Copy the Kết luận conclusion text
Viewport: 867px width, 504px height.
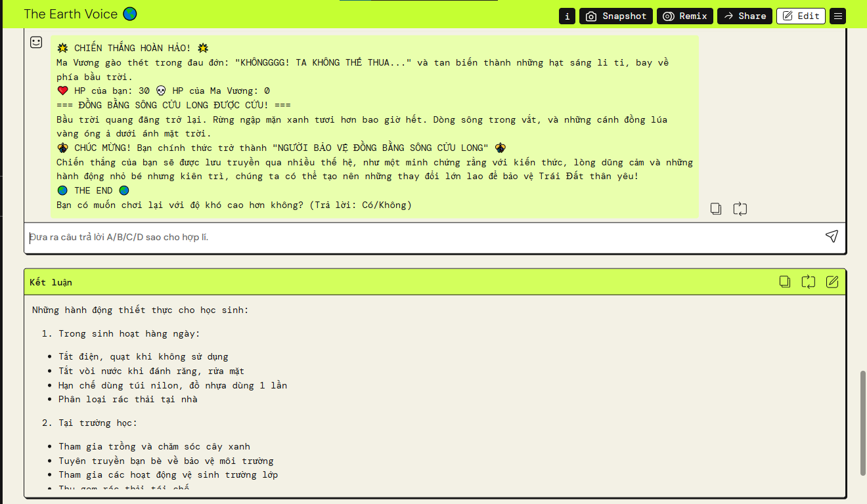(x=785, y=282)
